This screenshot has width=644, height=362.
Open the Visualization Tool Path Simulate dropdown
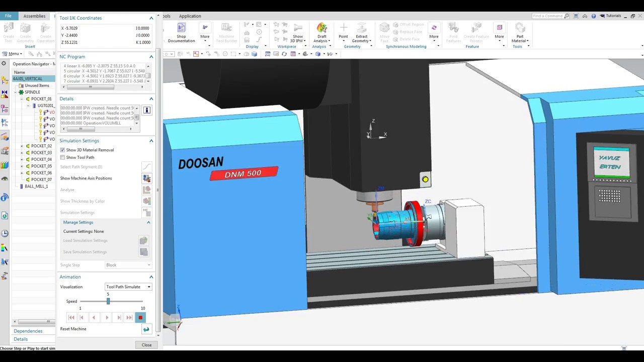(128, 287)
